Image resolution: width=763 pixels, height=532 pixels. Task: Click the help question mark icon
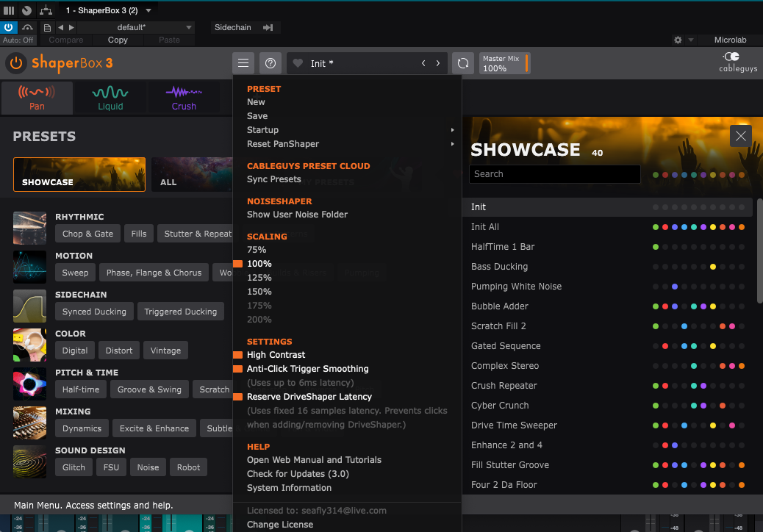271,63
